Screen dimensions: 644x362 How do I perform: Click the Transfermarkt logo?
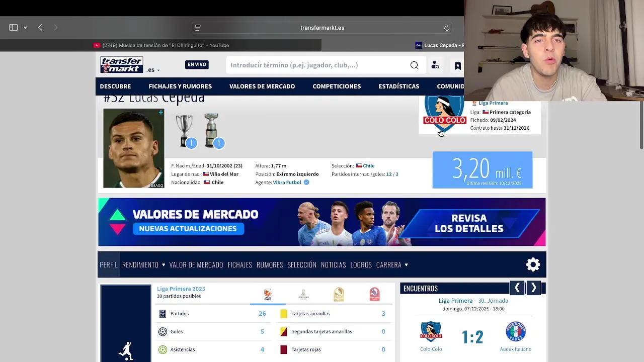(x=122, y=65)
